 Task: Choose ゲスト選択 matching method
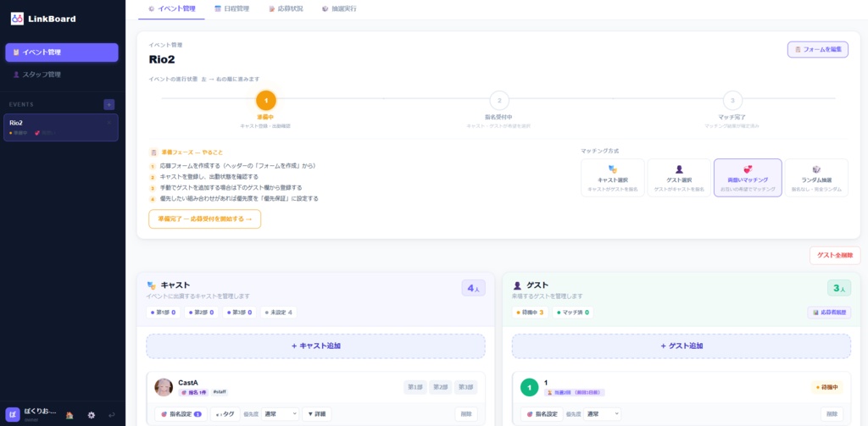coord(679,178)
